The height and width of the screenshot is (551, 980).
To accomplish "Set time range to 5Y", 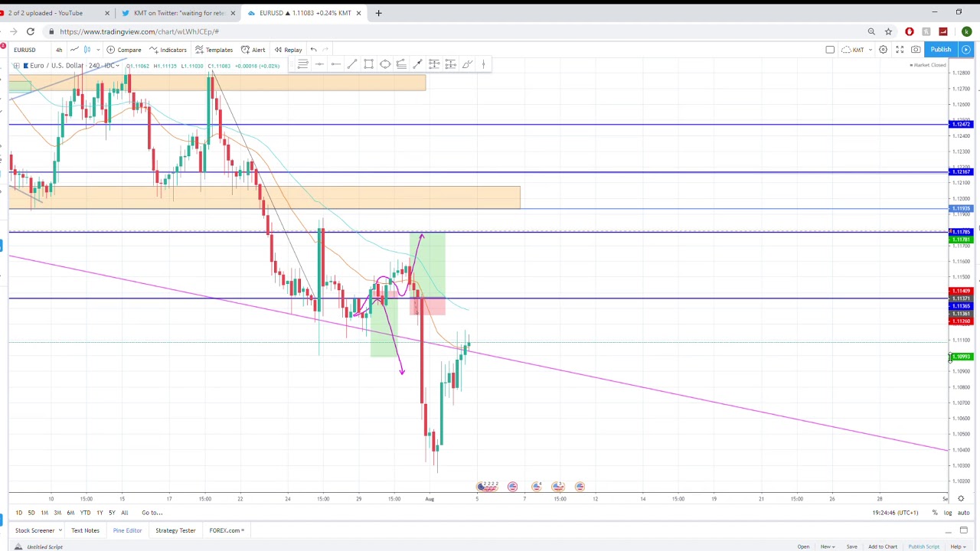I will (x=112, y=513).
